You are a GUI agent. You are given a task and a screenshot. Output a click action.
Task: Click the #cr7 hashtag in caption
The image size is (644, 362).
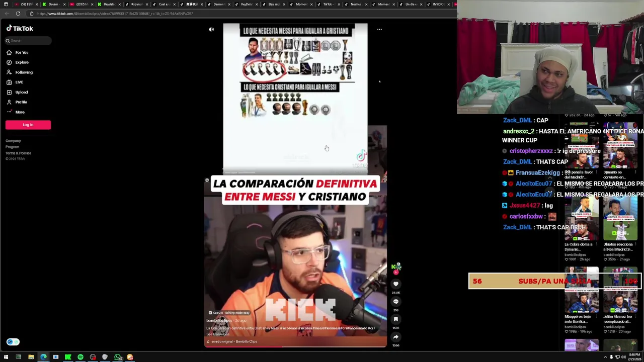[371, 328]
